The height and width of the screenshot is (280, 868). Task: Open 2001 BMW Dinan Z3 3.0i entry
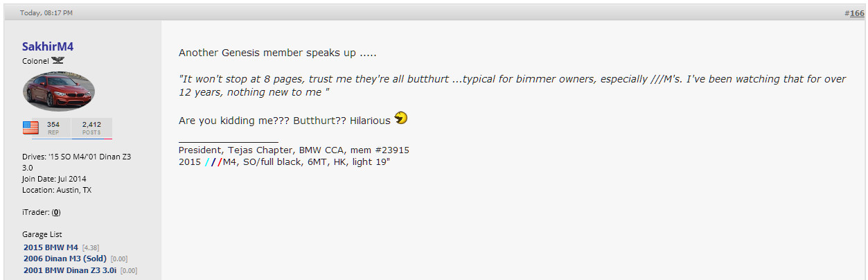click(x=70, y=270)
